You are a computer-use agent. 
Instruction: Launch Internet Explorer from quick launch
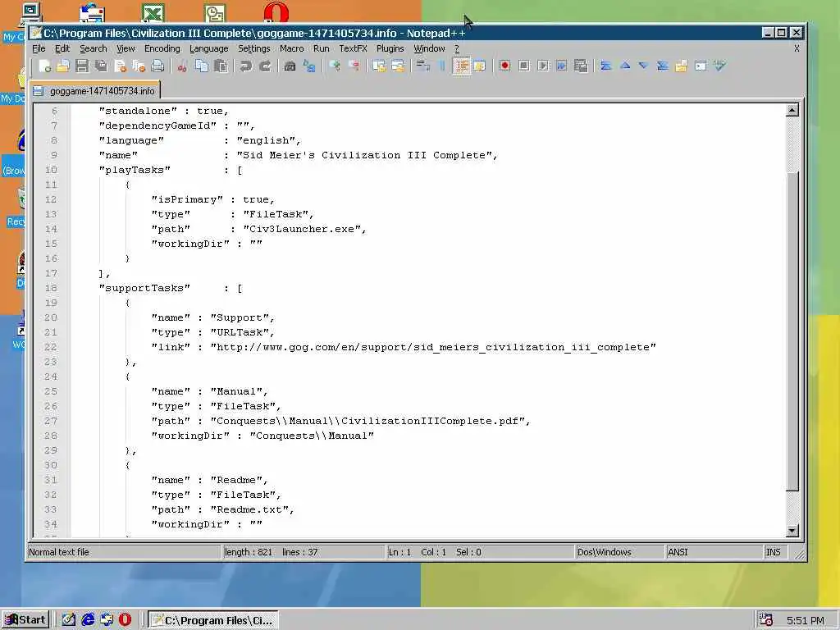click(x=88, y=620)
